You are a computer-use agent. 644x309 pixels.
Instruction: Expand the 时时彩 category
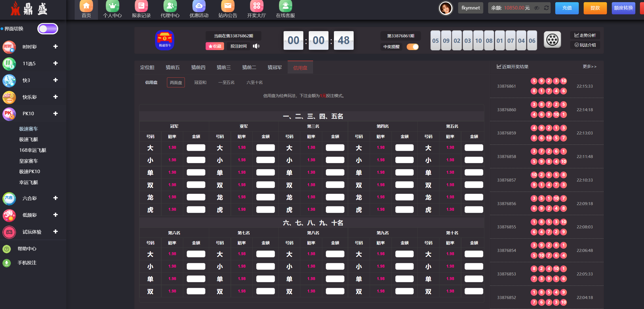[55, 47]
